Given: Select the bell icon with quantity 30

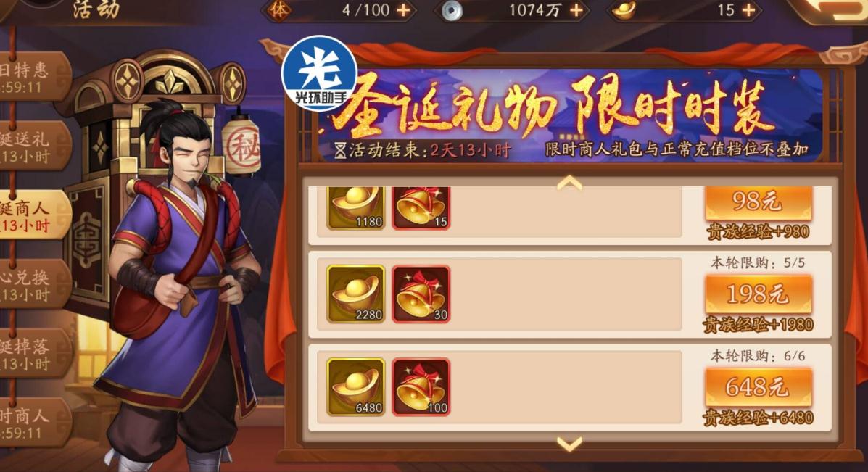Looking at the screenshot, I should coord(421,294).
